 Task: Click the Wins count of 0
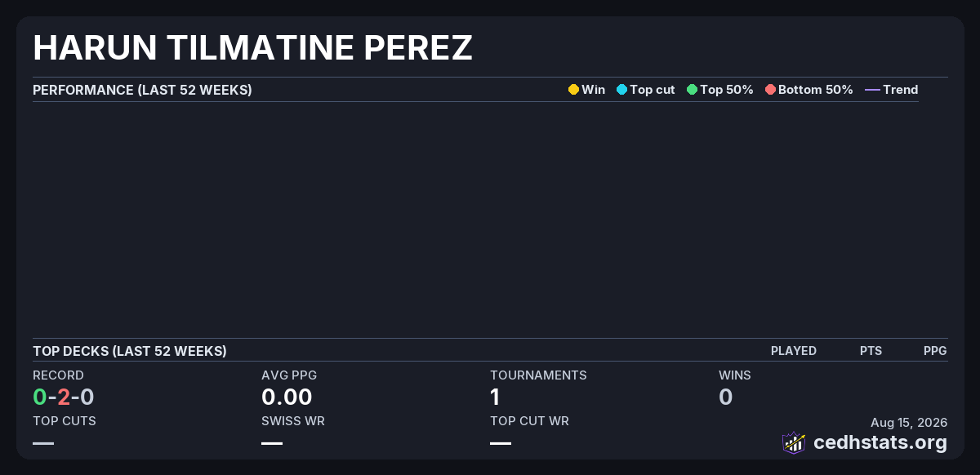[725, 397]
